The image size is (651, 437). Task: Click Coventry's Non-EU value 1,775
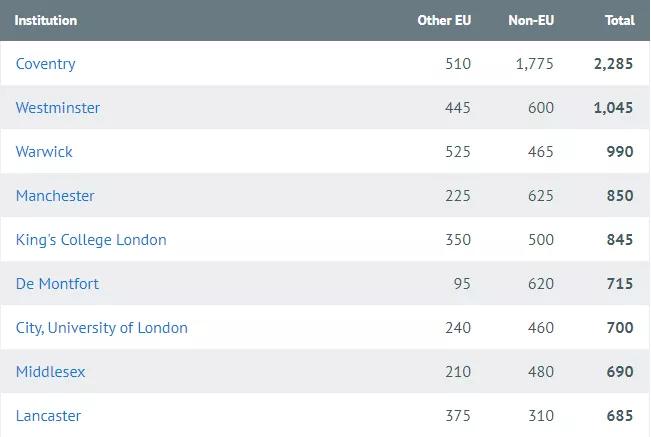click(535, 64)
